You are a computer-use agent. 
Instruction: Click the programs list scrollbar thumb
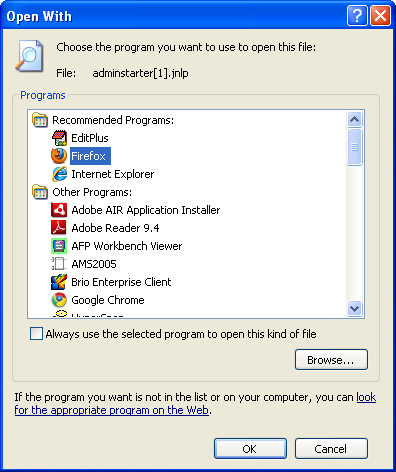(x=354, y=147)
